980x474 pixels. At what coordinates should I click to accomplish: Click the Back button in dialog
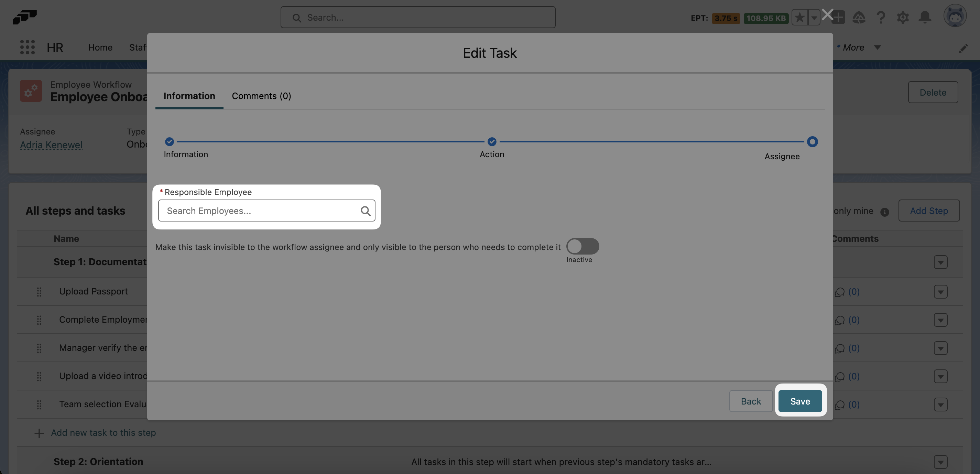[x=751, y=401]
